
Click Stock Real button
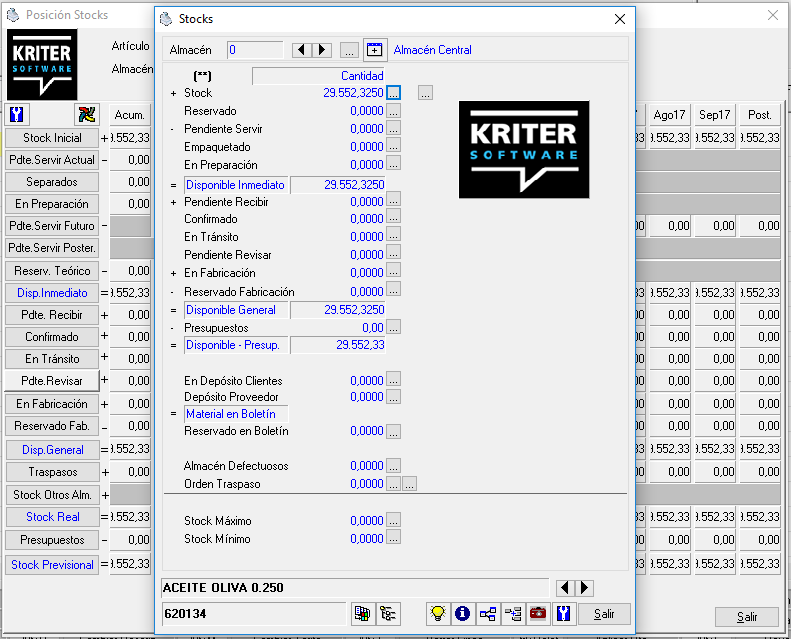(x=52, y=517)
